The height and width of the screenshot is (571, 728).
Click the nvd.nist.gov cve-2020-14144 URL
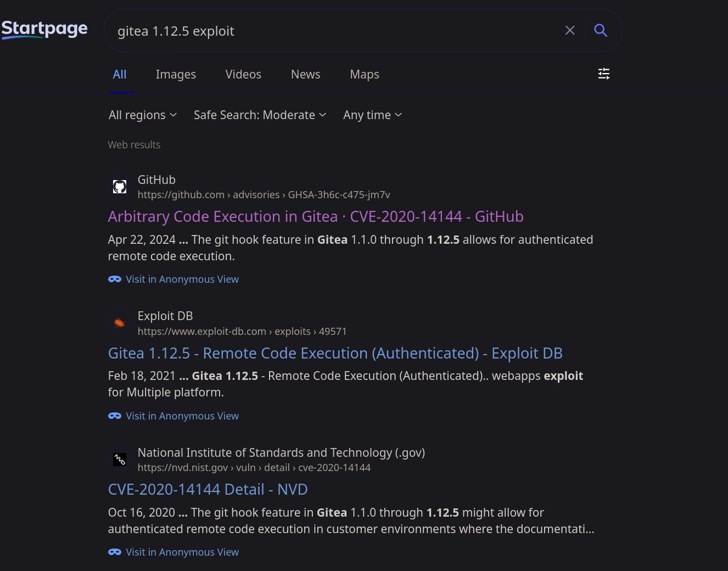254,468
